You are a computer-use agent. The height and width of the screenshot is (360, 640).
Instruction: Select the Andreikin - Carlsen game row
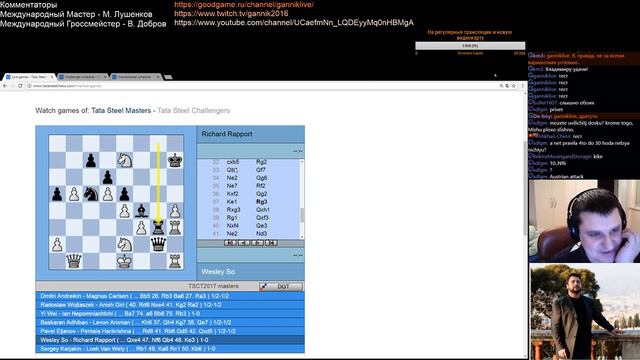point(170,296)
